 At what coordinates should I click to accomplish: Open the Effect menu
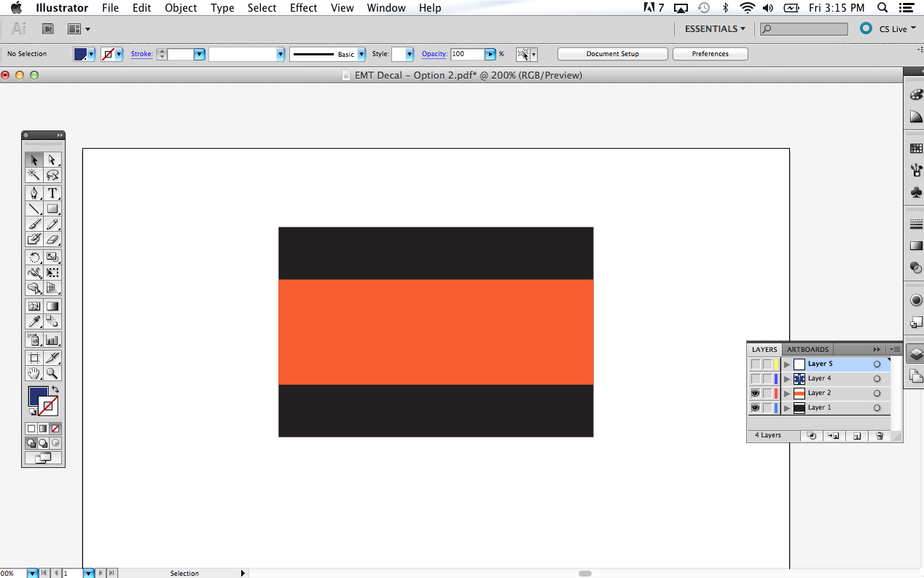[303, 8]
